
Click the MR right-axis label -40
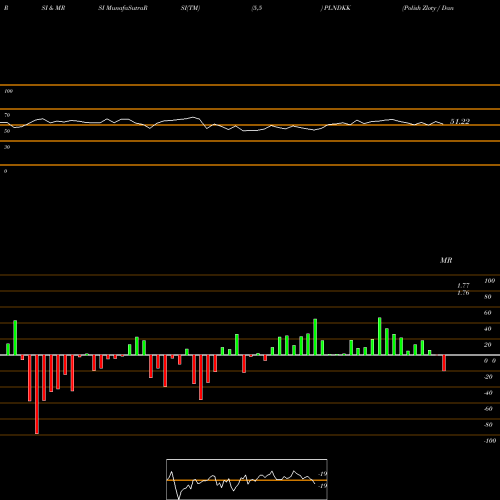click(488, 393)
